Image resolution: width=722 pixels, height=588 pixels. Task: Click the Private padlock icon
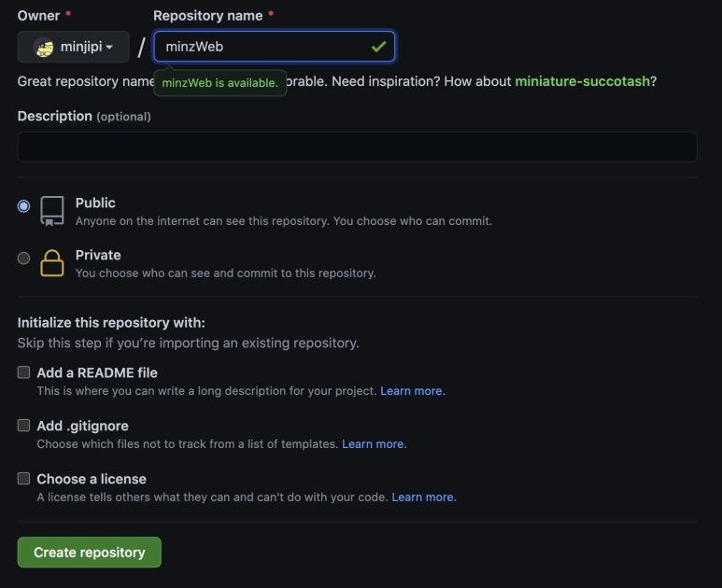[52, 262]
